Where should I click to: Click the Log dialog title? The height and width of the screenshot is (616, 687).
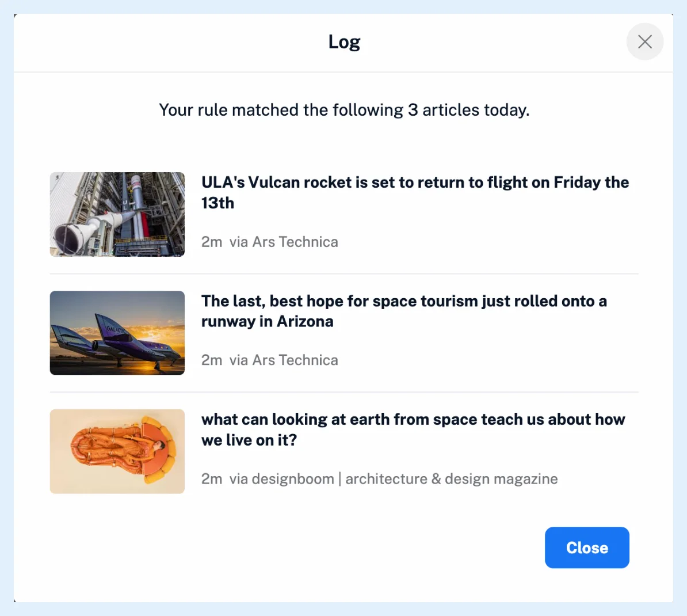(x=344, y=42)
